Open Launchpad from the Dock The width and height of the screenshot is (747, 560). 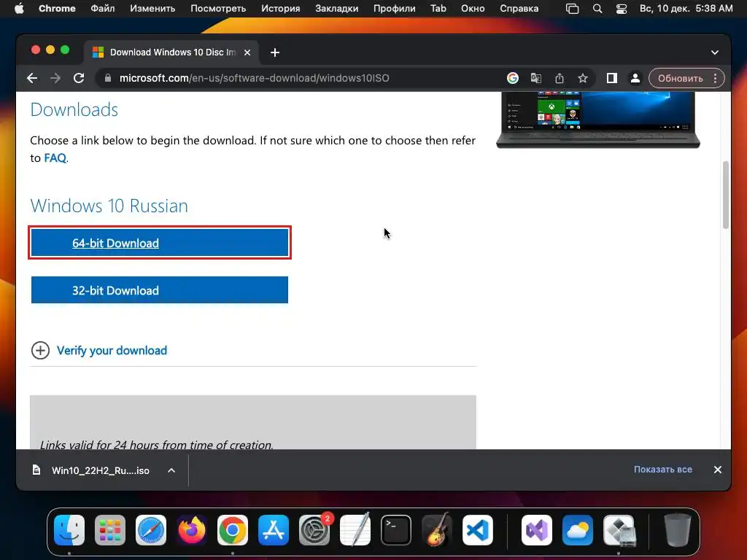[x=110, y=530]
